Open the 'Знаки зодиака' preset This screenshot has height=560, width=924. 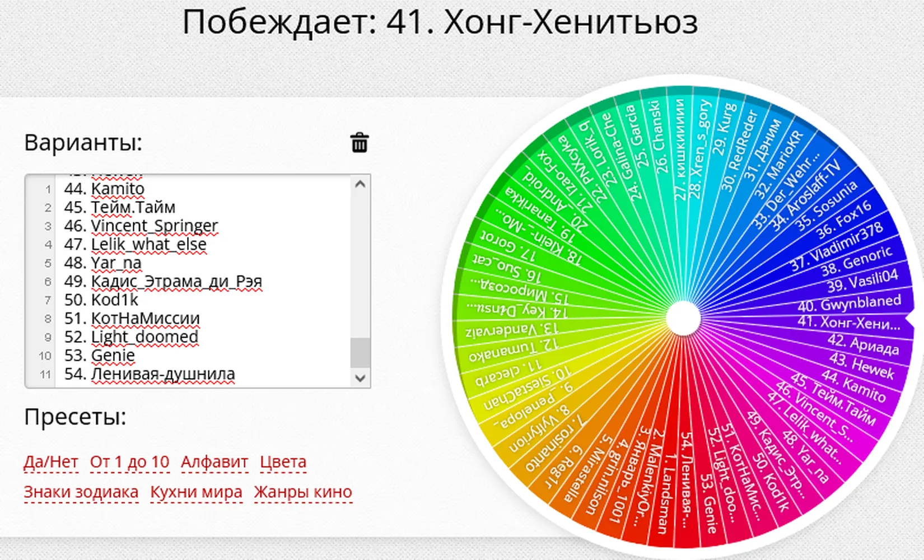(x=81, y=492)
